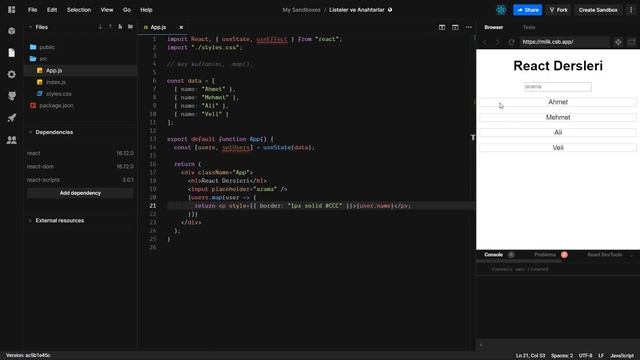The image size is (640, 360).
Task: Click the Fork button
Action: coord(558,10)
